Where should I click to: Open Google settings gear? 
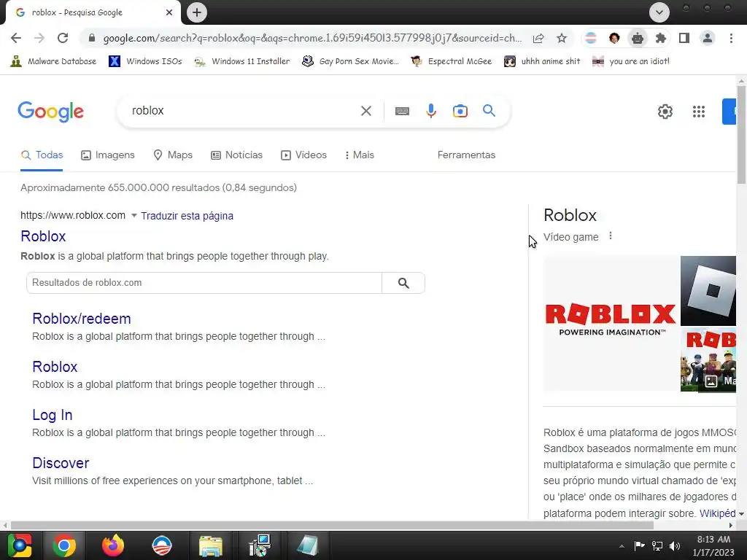[x=665, y=112]
